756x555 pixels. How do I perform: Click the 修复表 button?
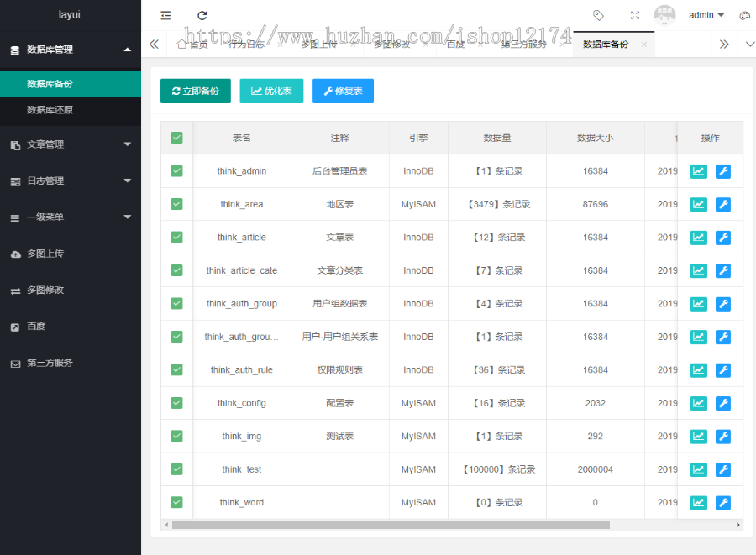(x=343, y=92)
